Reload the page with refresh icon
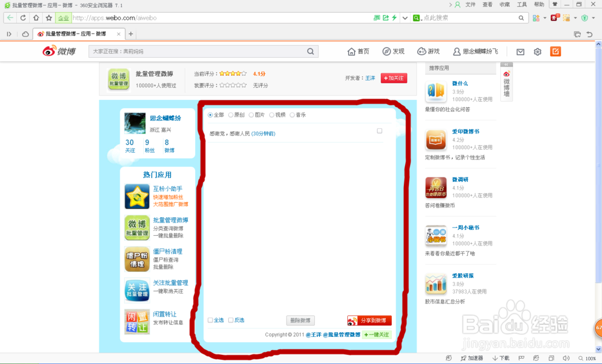Screen dimensions: 602x364 click(23, 17)
